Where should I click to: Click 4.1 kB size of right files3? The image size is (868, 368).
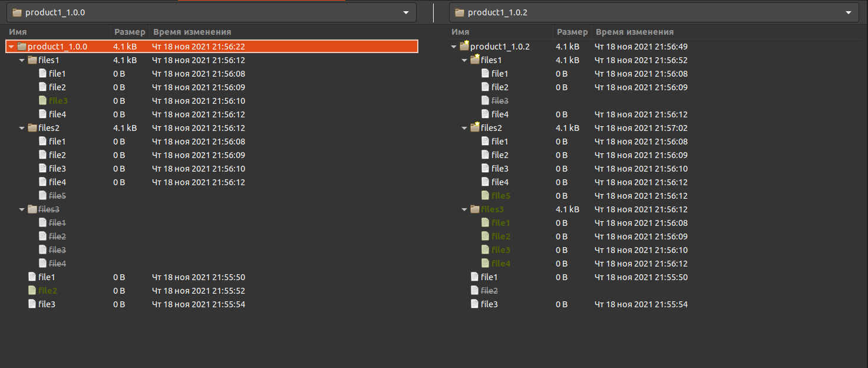point(567,209)
